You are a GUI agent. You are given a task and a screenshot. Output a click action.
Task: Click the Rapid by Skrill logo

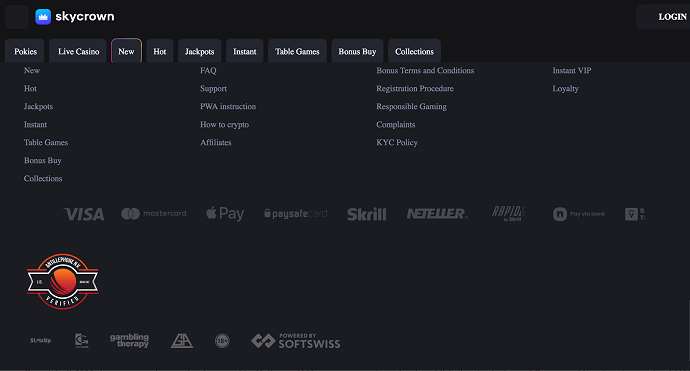(x=508, y=213)
